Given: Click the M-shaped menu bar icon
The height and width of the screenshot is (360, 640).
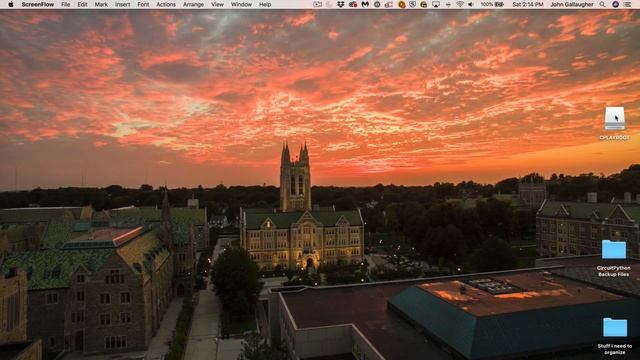Looking at the screenshot, I should 365,4.
